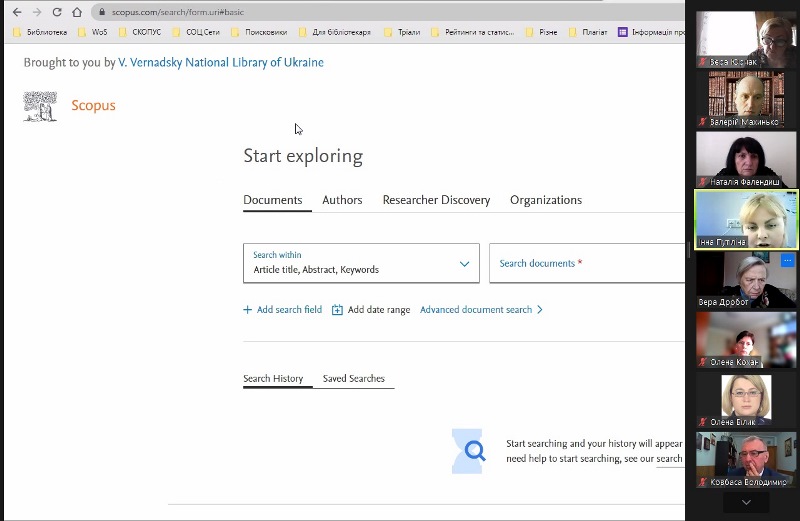This screenshot has height=521, width=800.
Task: Open the Бібліотека bookmark folder
Action: point(40,32)
